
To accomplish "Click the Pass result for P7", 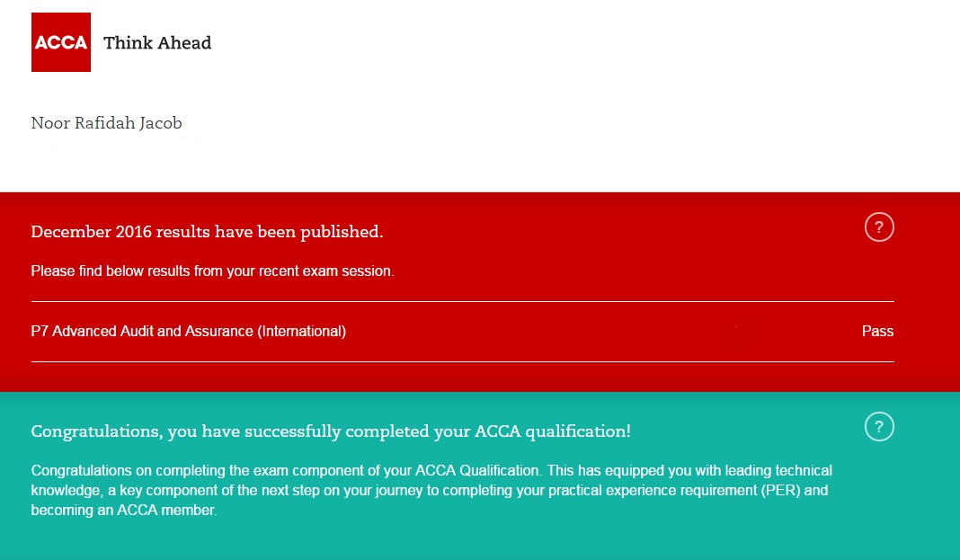I will tap(877, 332).
